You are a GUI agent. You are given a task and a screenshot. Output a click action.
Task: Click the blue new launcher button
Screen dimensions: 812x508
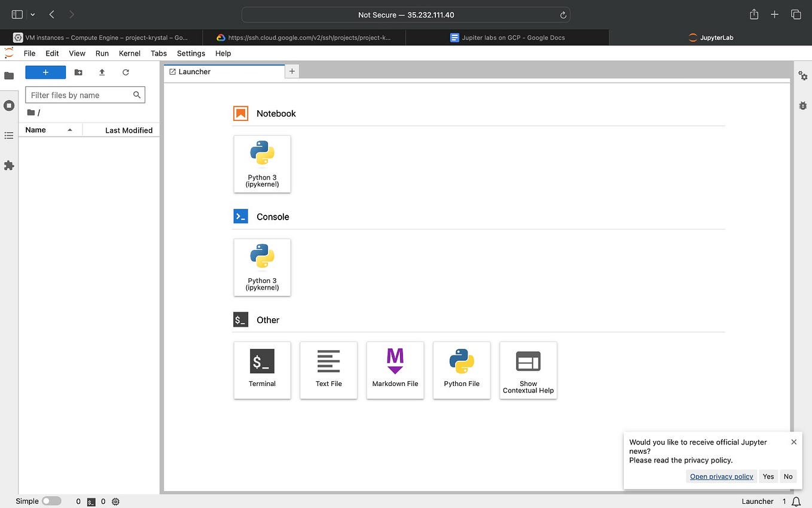point(45,72)
